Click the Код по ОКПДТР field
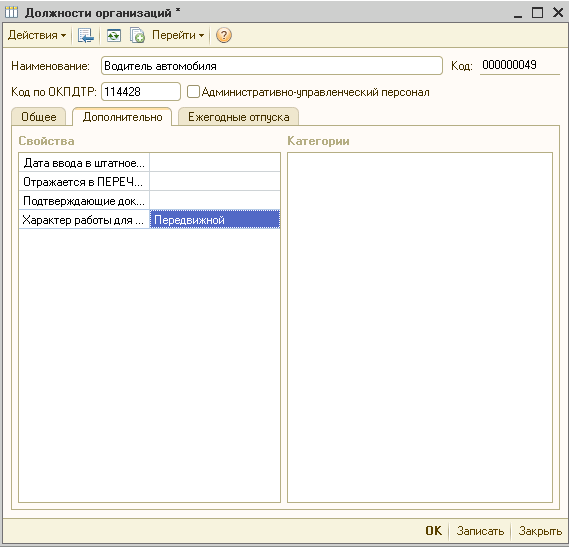The height and width of the screenshot is (547, 569). click(x=141, y=91)
